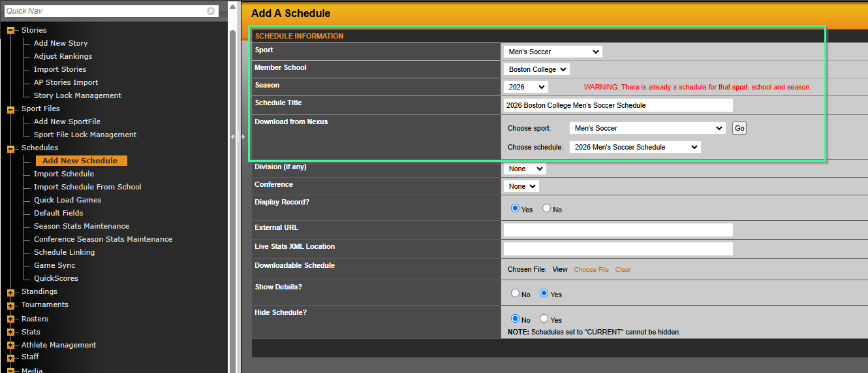
Task: Open the Conference dropdown
Action: [x=521, y=186]
